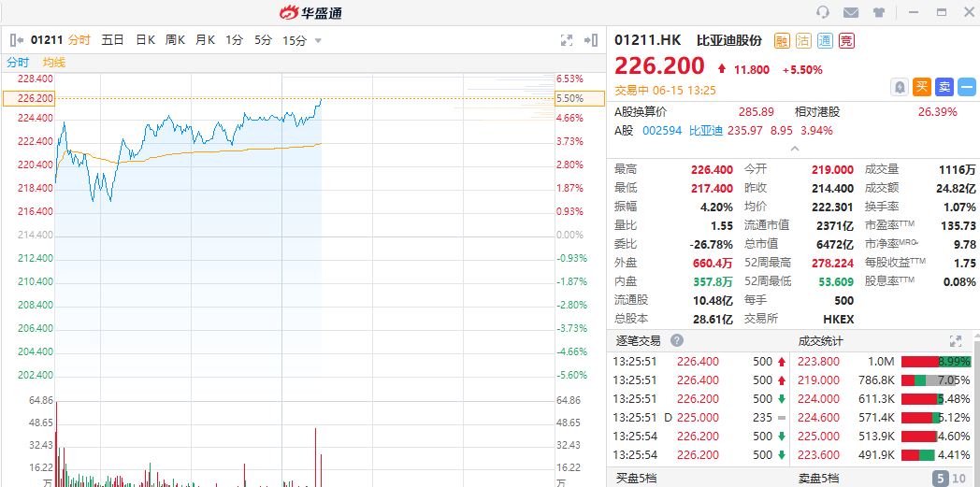Screen dimensions: 980x487
Task: Select 10-level order book depth
Action: coord(958,479)
